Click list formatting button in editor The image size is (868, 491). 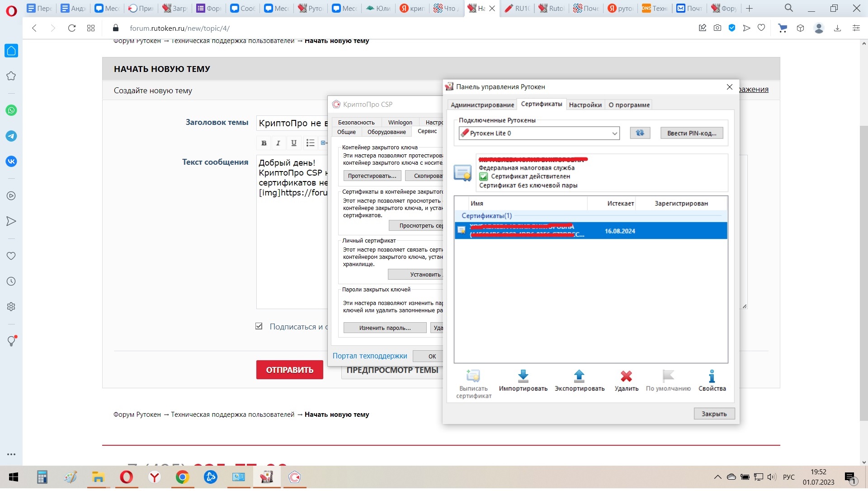(310, 143)
